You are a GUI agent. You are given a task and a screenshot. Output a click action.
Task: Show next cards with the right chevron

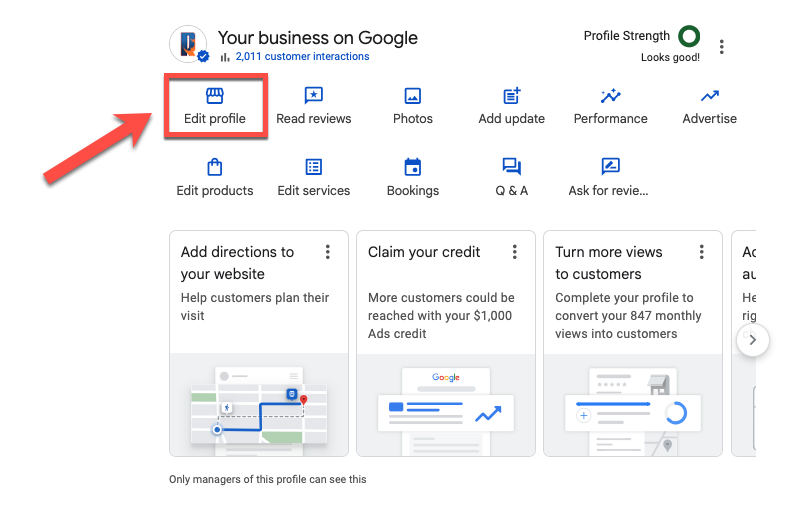coord(753,340)
